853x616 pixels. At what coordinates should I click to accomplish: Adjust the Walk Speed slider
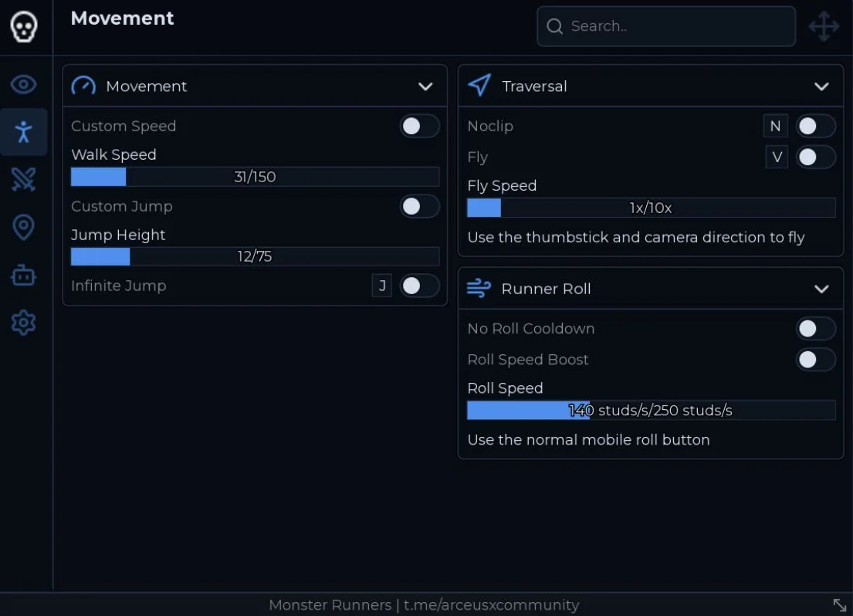tap(256, 177)
